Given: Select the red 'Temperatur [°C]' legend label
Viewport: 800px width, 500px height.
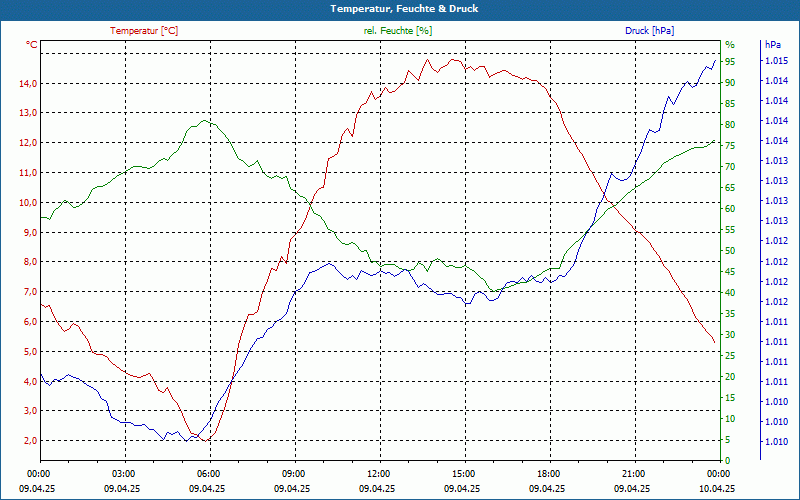Looking at the screenshot, I should tap(144, 31).
